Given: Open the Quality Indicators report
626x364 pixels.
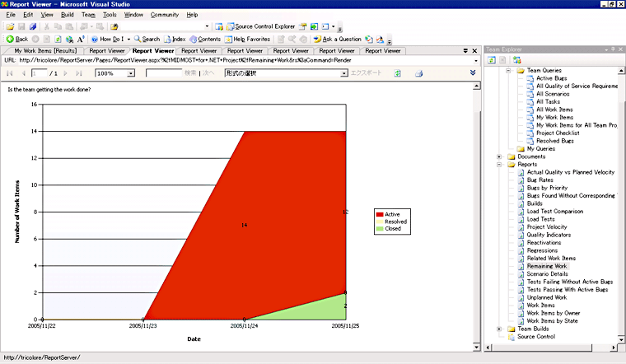Looking at the screenshot, I should (x=549, y=235).
